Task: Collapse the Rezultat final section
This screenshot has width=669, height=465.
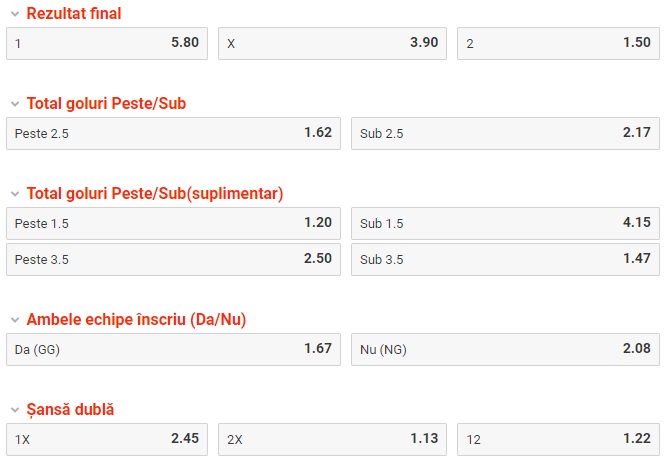Action: point(14,14)
